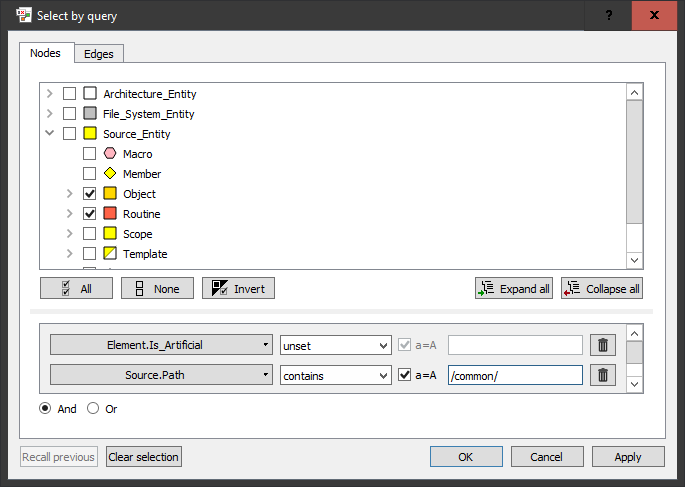Open the contains operator combo box
Viewport: 685px width, 487px height.
336,376
